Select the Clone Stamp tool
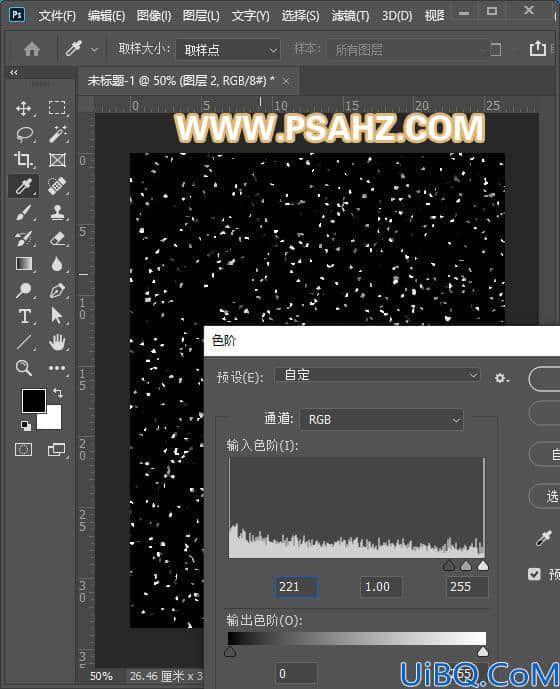560x689 pixels. tap(58, 213)
